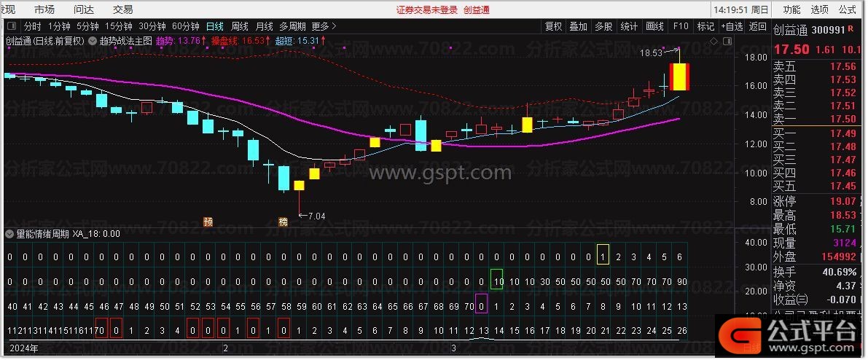This screenshot has height=360, width=868.
Task: Click the current price 17.50
Action: pyautogui.click(x=791, y=50)
